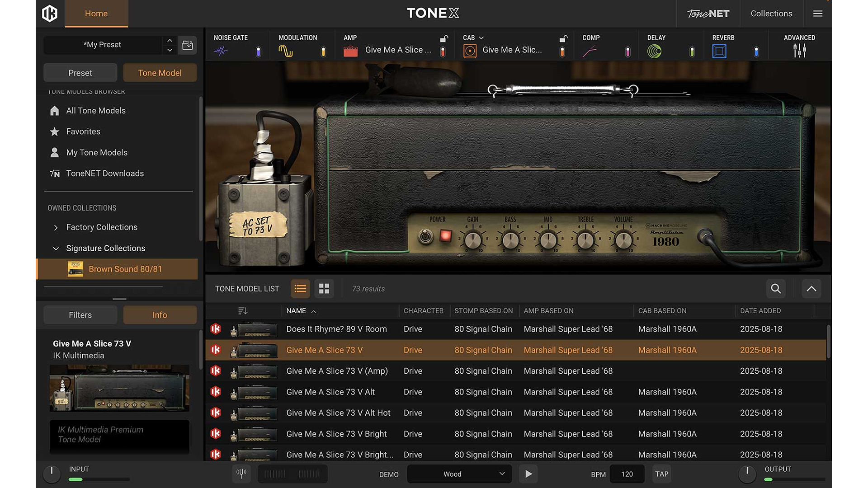Open the tone model search icon
Viewport: 868px width, 488px height.
[x=776, y=288]
